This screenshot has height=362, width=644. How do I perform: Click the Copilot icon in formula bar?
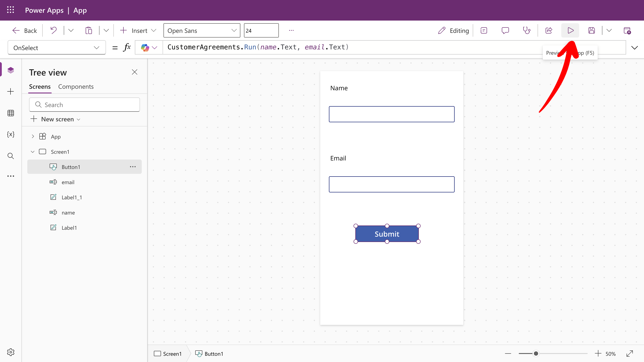tap(145, 47)
